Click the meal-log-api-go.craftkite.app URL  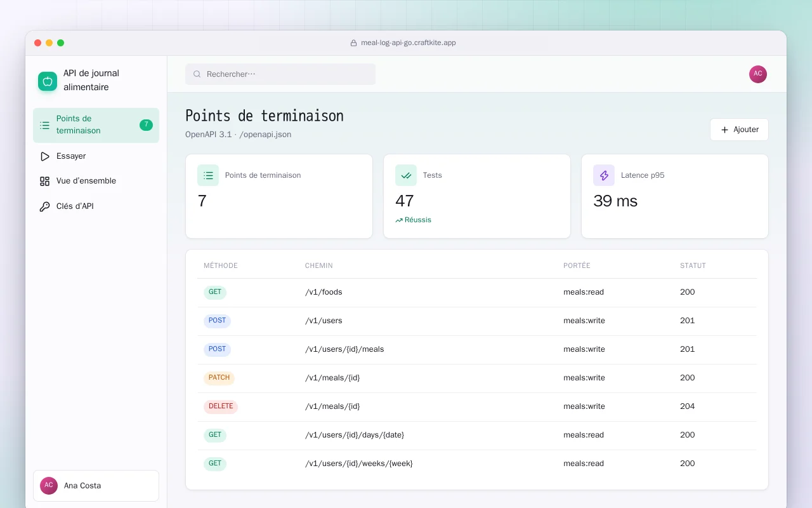tap(409, 43)
